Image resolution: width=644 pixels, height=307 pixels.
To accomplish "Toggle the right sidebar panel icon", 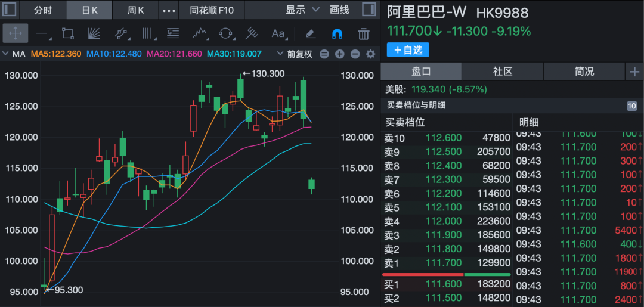I will (x=369, y=10).
